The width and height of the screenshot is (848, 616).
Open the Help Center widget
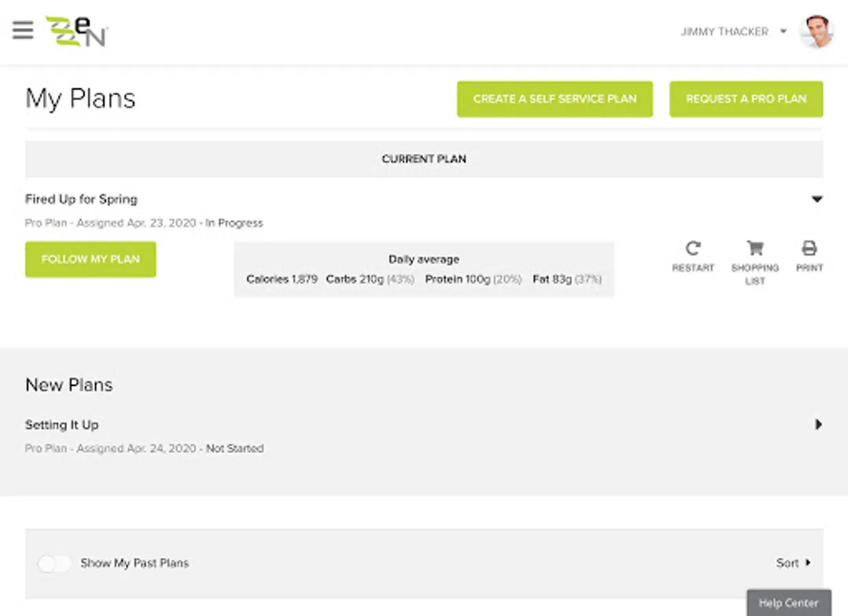tap(788, 603)
